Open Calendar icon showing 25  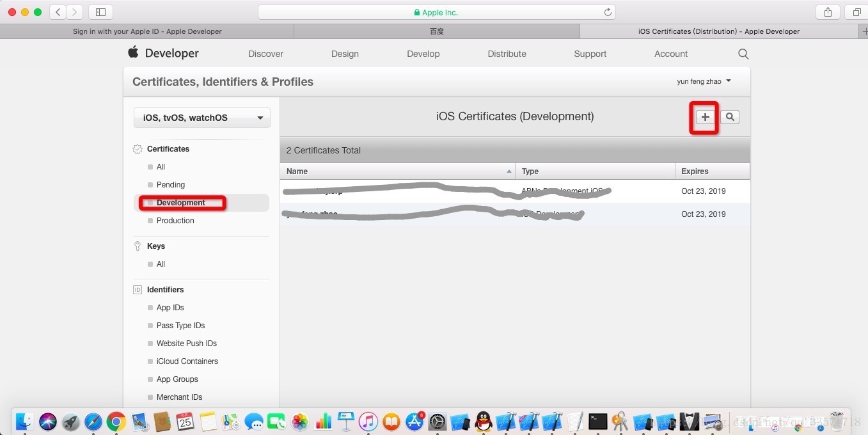pos(185,421)
